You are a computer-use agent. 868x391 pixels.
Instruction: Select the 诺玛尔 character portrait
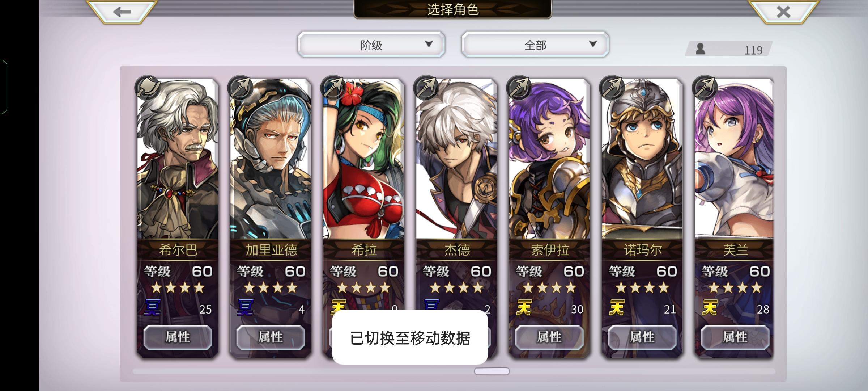(x=642, y=159)
